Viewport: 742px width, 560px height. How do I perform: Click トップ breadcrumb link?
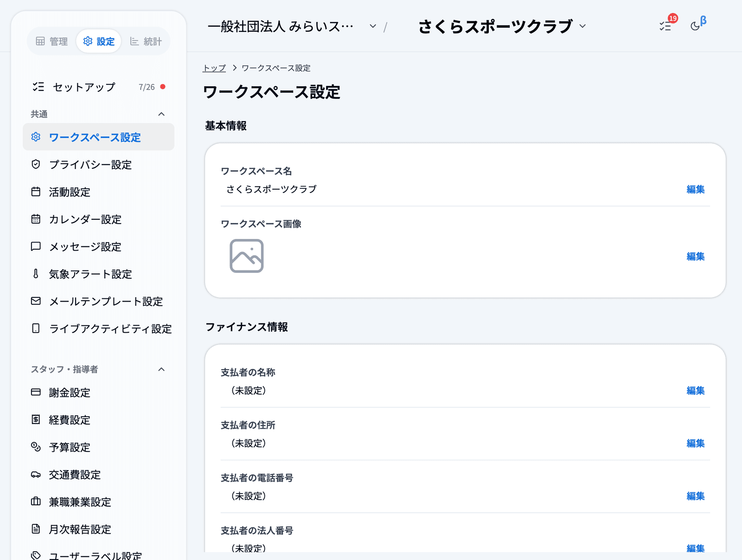214,68
